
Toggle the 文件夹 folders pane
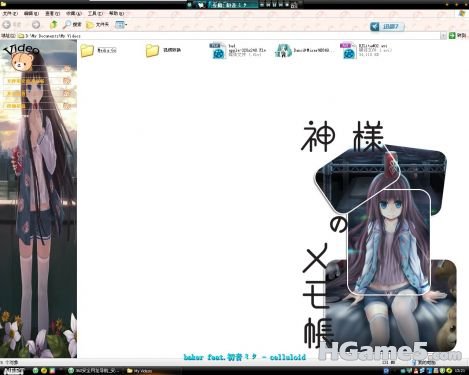97,25
